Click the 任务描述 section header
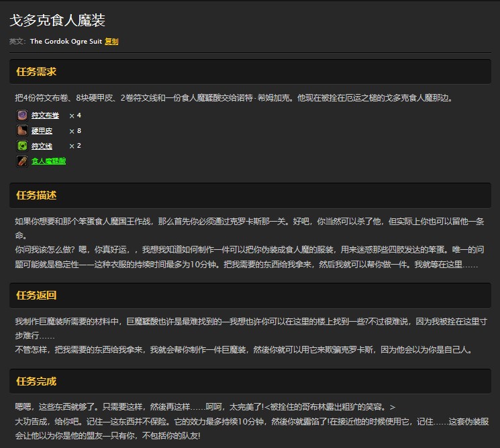This screenshot has height=448, width=500. pyautogui.click(x=250, y=195)
